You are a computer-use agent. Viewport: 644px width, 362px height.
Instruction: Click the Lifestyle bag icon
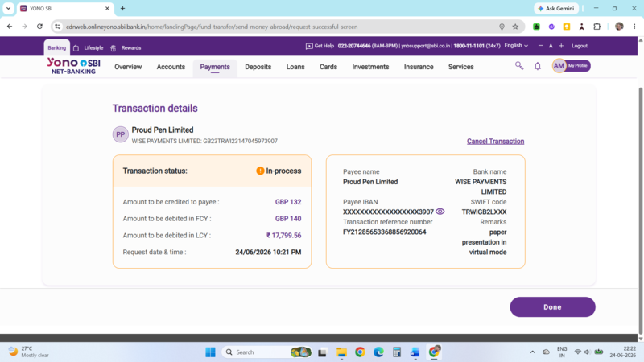[76, 48]
